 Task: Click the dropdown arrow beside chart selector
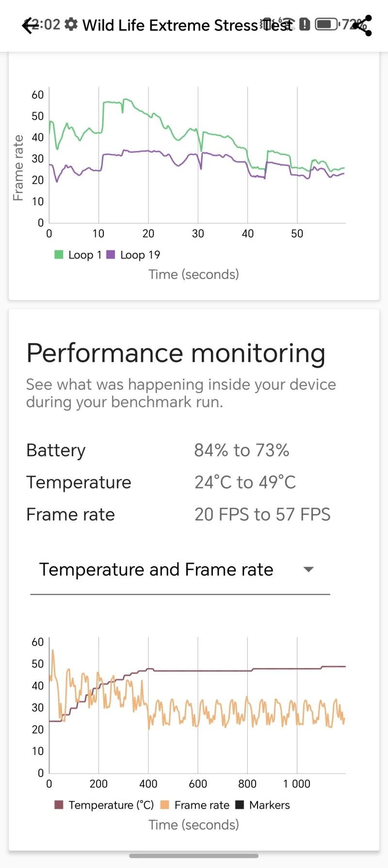(308, 570)
